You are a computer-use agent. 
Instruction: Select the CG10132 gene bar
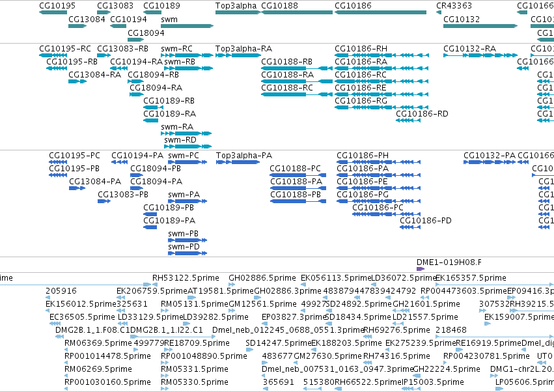tap(480, 26)
